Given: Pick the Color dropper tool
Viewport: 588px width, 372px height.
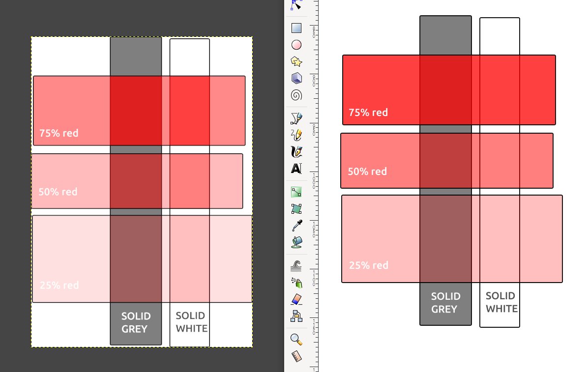Looking at the screenshot, I should pos(296,225).
